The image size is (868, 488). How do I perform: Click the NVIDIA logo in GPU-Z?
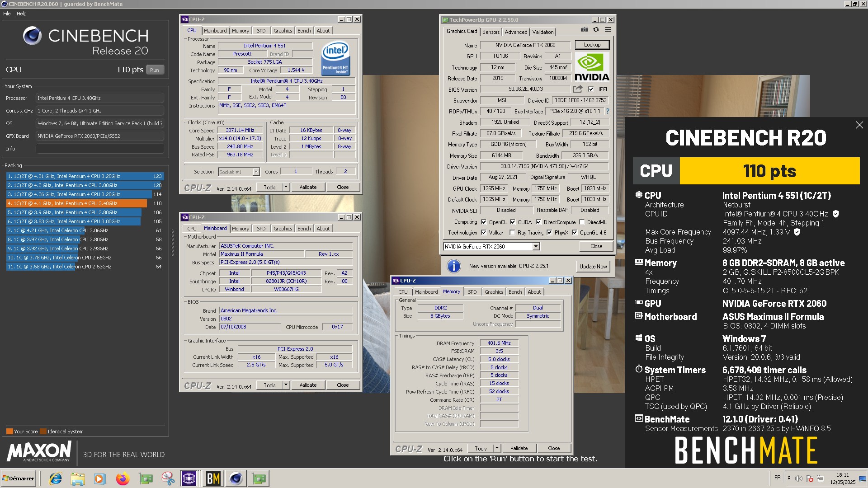click(592, 67)
